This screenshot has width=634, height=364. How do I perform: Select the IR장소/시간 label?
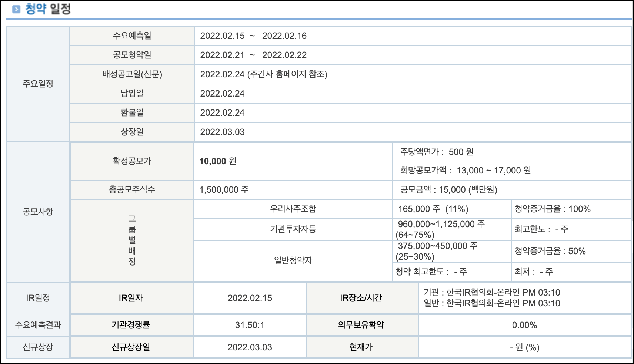tap(361, 298)
